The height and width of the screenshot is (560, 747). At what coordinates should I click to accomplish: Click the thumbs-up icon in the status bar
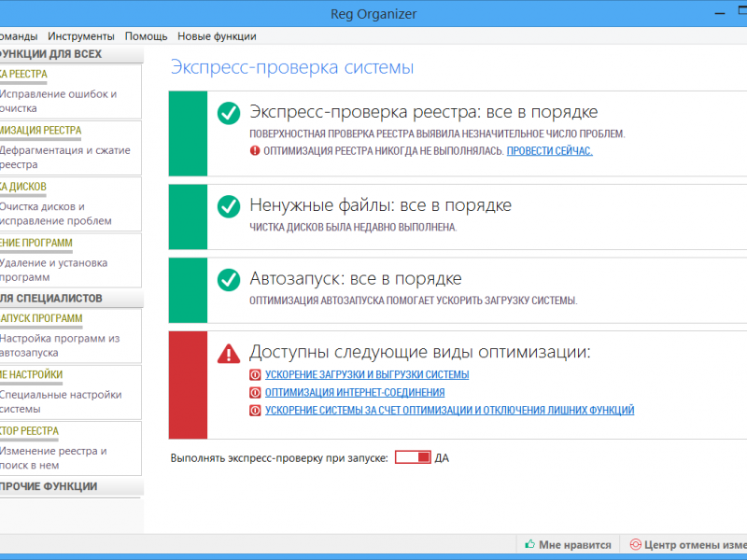(x=529, y=544)
